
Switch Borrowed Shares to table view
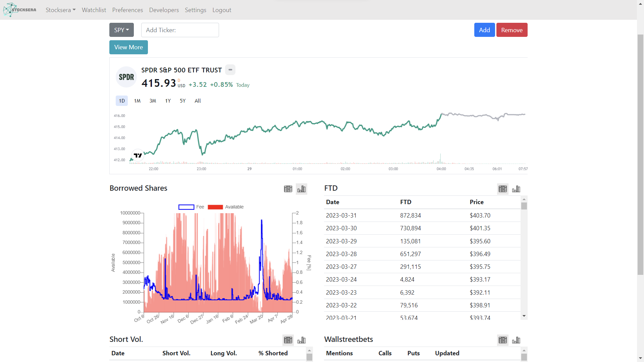288,189
